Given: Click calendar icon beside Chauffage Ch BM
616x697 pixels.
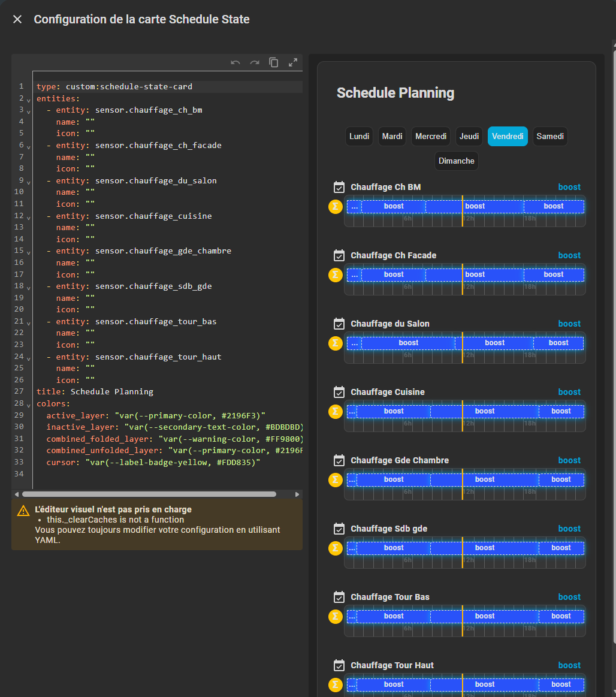Looking at the screenshot, I should click(339, 187).
